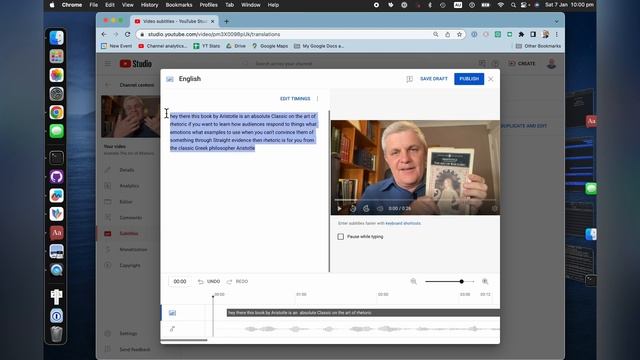The width and height of the screenshot is (640, 360).
Task: Open Messages from the Dock
Action: pyautogui.click(x=56, y=131)
